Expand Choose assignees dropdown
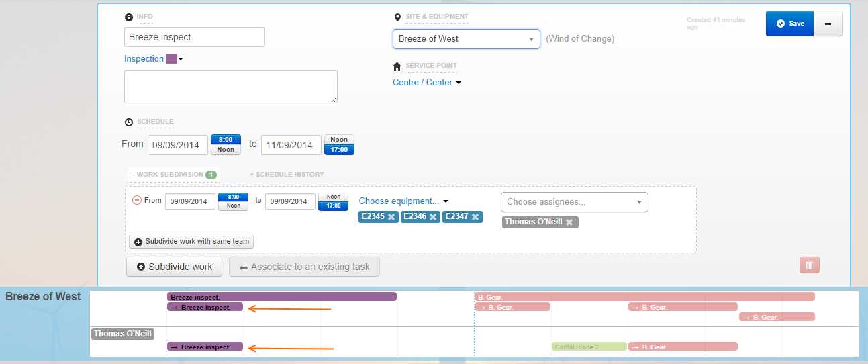Viewport: 868px width, 364px height. point(574,202)
